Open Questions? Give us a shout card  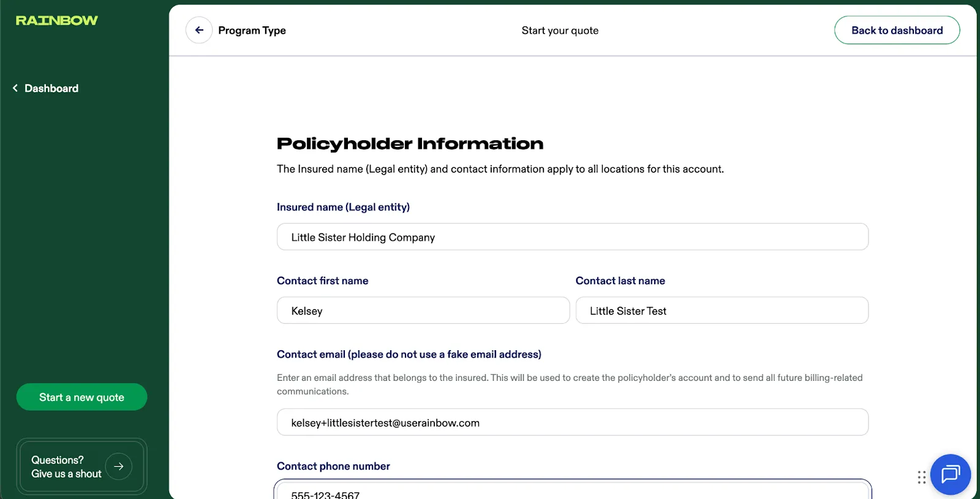click(81, 467)
